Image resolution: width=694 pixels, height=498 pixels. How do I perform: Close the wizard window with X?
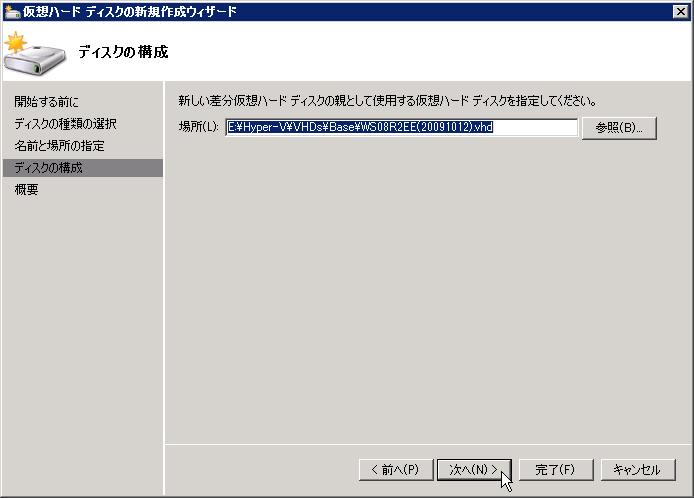[x=680, y=12]
